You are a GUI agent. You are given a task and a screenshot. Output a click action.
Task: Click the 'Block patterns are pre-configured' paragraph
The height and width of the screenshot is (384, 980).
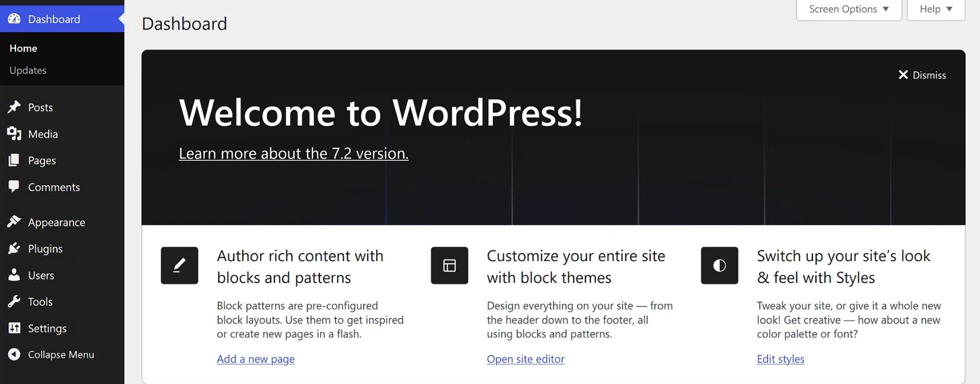click(x=310, y=320)
